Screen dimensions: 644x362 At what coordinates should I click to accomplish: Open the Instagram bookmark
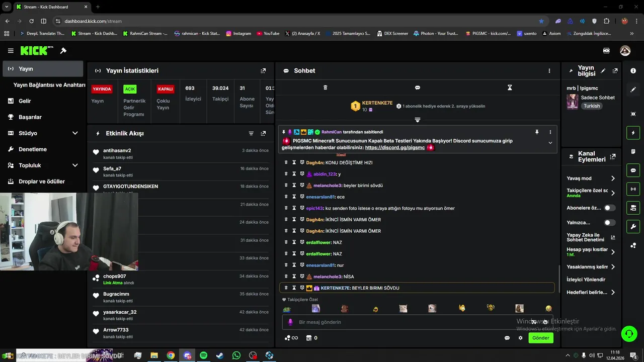pos(238,34)
